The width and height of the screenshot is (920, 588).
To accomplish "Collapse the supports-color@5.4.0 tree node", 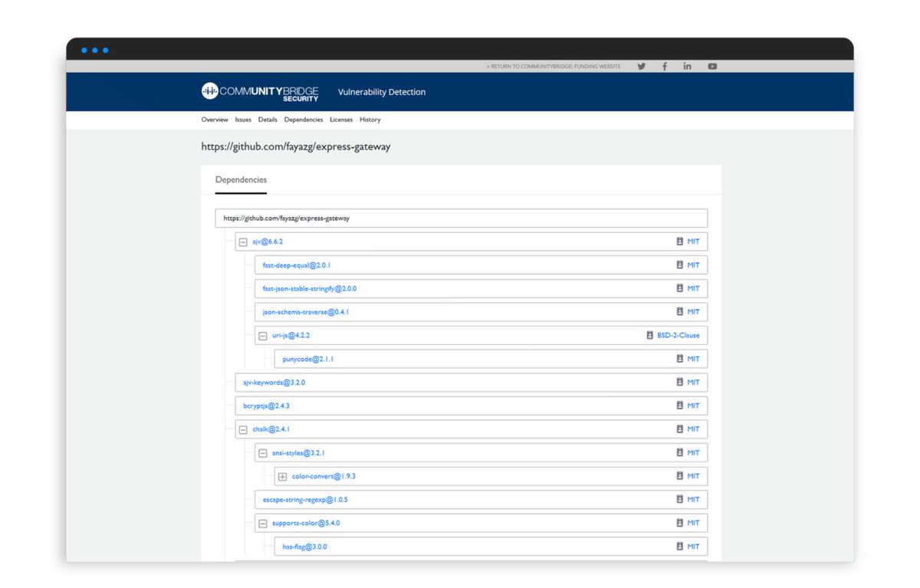I will pos(263,524).
